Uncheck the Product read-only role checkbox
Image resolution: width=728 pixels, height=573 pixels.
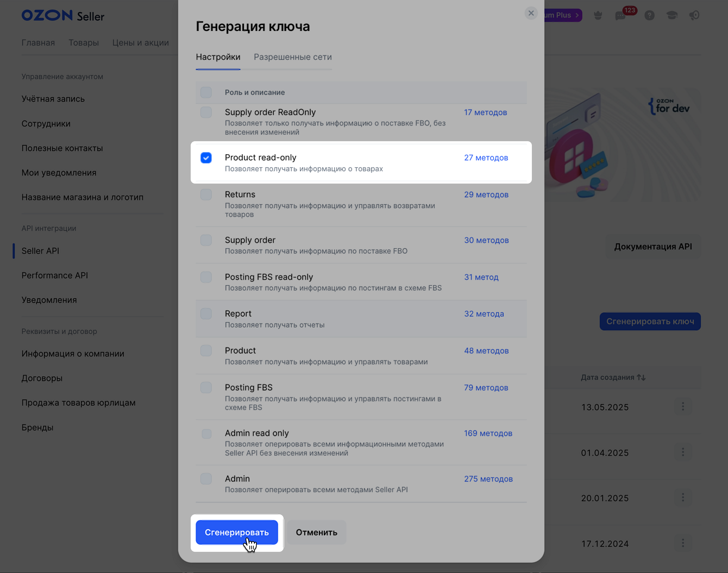pyautogui.click(x=206, y=158)
